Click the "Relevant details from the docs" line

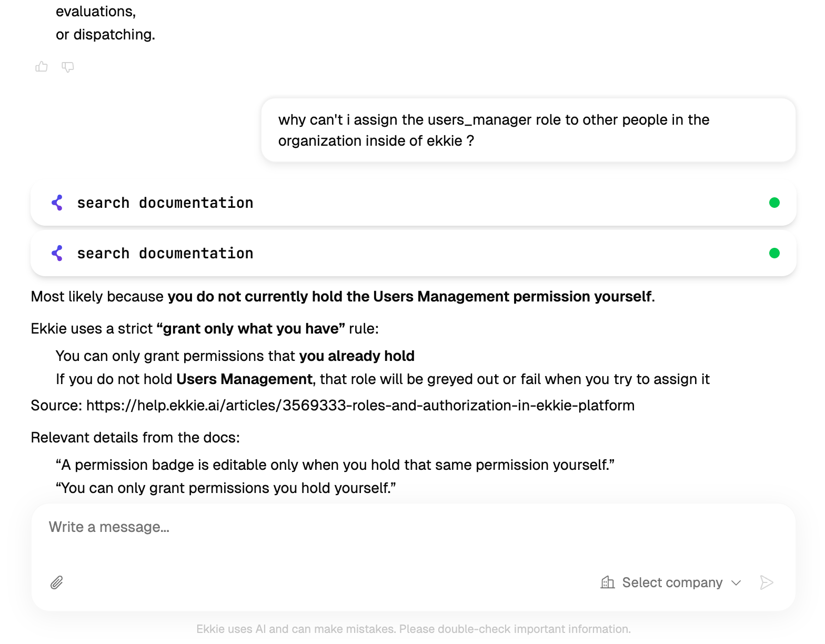pos(135,438)
